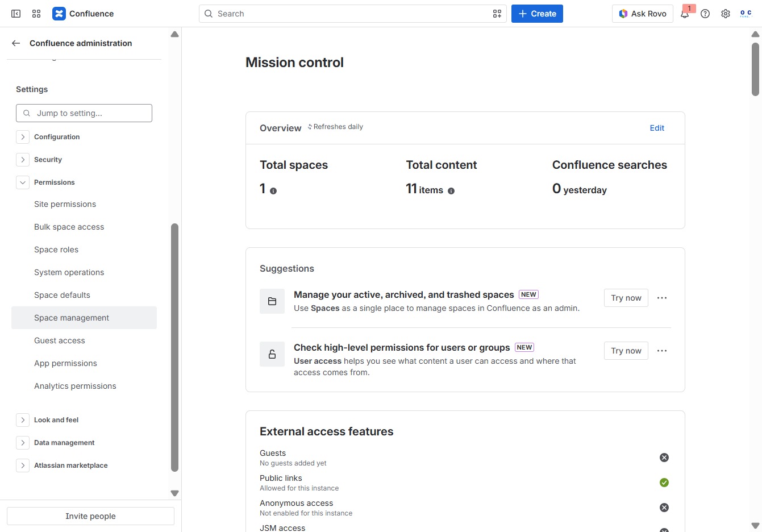This screenshot has width=762, height=532.
Task: Click the Public links enabled check icon
Action: click(664, 483)
